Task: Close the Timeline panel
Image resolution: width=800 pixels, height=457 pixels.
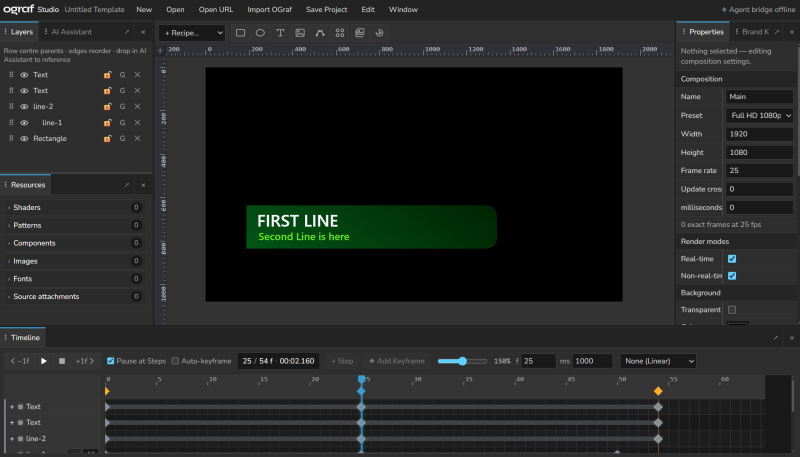Action: tap(792, 338)
